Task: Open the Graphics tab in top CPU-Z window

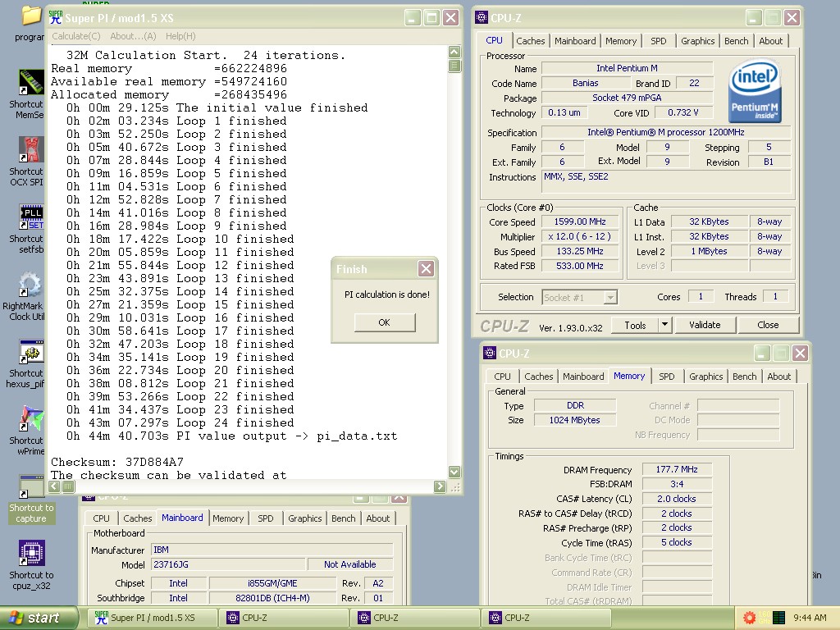Action: [x=697, y=41]
